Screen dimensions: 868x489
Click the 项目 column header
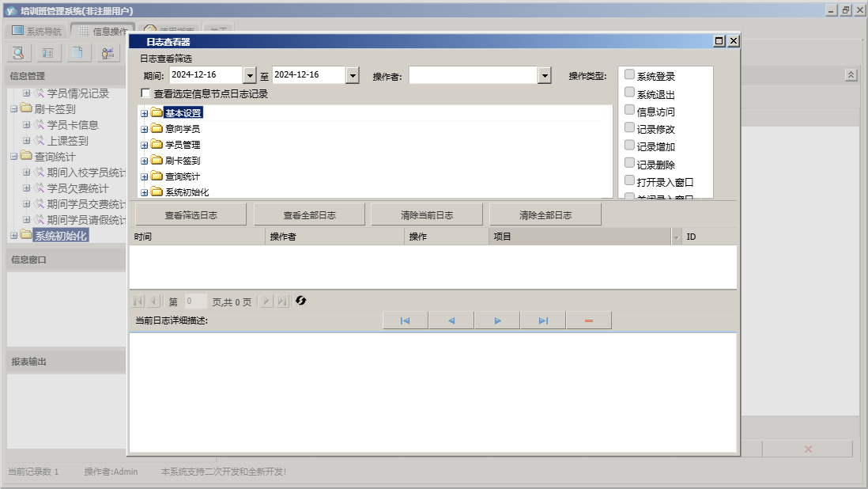coord(579,237)
